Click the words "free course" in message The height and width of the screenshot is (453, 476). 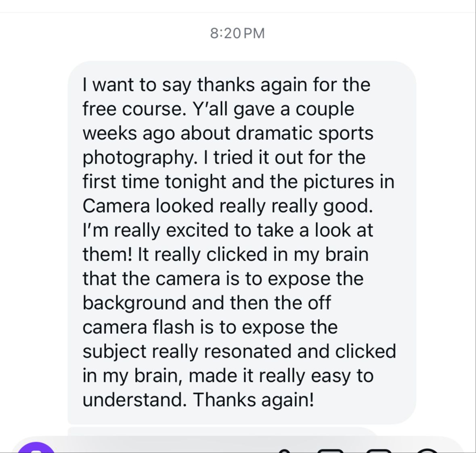pyautogui.click(x=133, y=109)
